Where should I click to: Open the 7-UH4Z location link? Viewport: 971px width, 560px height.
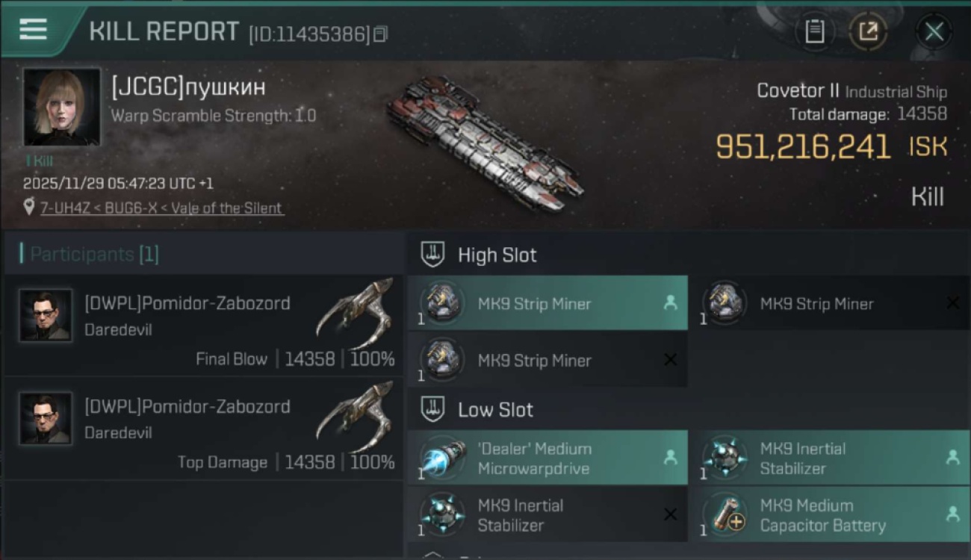[x=161, y=208]
